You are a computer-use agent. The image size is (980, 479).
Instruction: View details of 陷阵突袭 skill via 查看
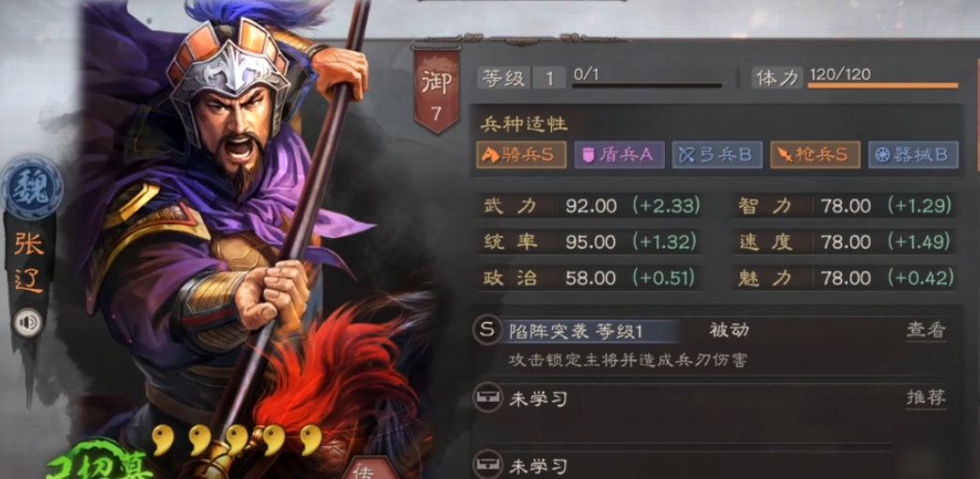point(926,330)
